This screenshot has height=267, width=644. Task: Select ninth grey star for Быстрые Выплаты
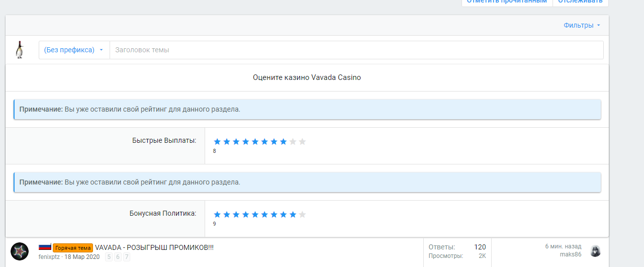[x=293, y=142]
